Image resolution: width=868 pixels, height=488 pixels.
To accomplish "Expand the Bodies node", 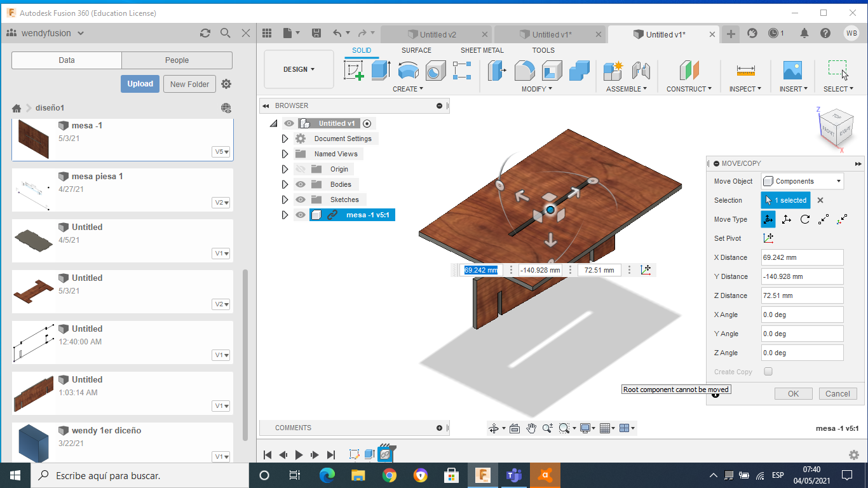I will tap(285, 184).
